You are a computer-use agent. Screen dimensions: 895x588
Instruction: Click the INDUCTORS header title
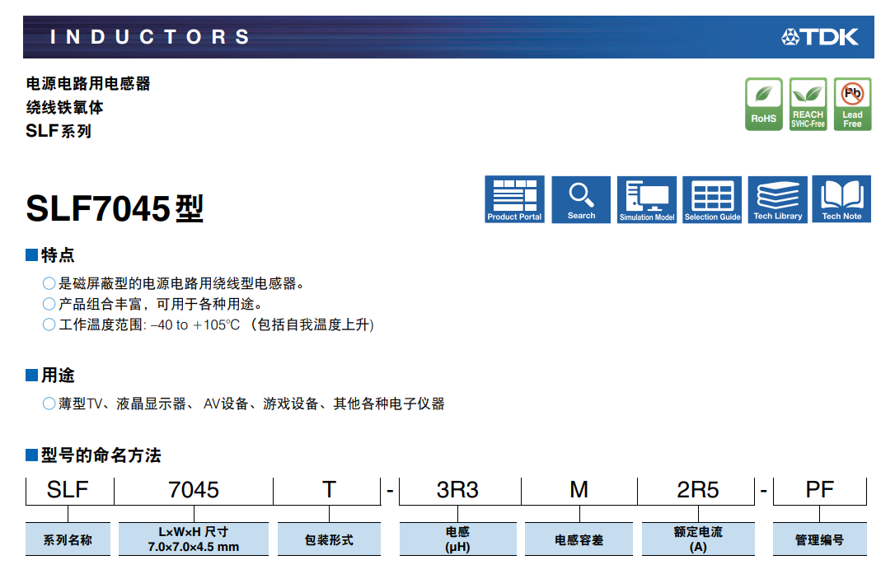[149, 37]
